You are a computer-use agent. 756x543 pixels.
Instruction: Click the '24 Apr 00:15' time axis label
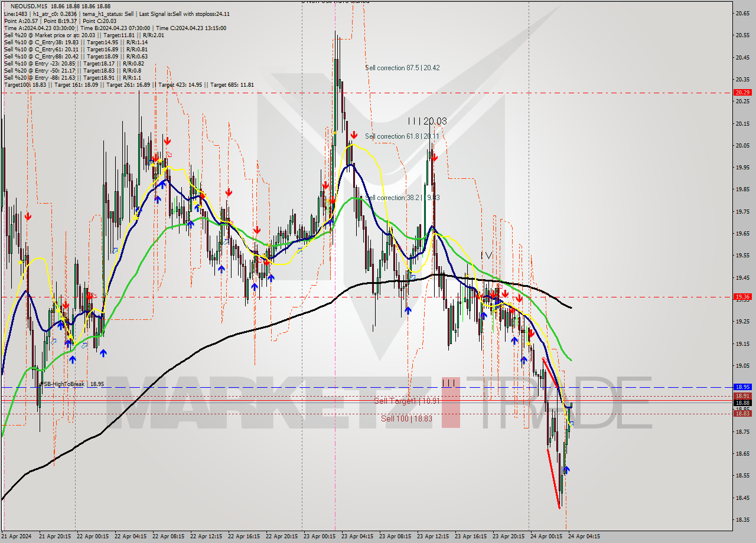[546, 537]
